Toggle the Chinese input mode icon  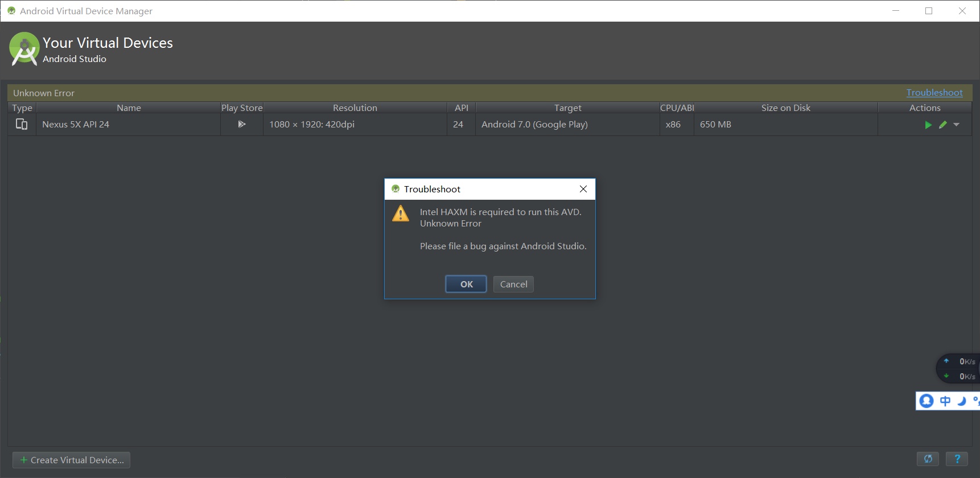(x=945, y=401)
